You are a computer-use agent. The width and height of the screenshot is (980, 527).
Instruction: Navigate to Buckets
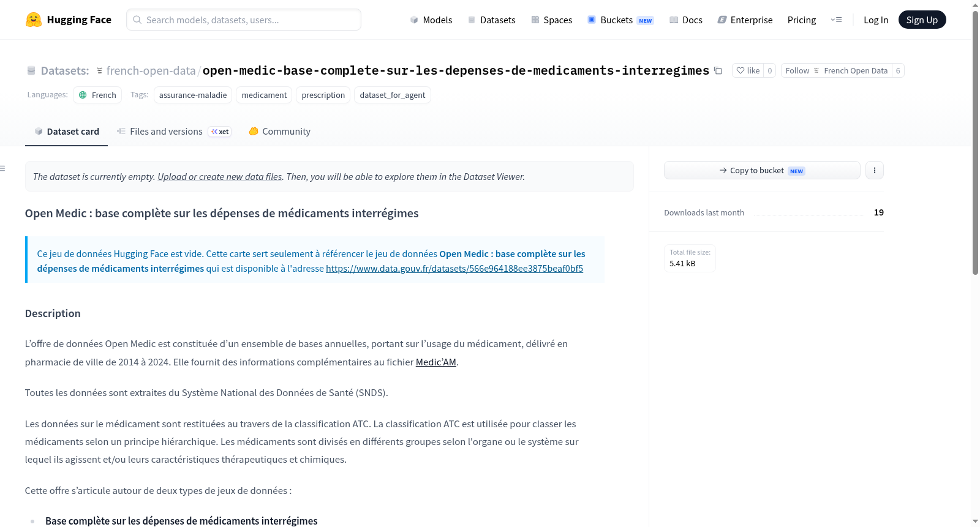coord(620,20)
